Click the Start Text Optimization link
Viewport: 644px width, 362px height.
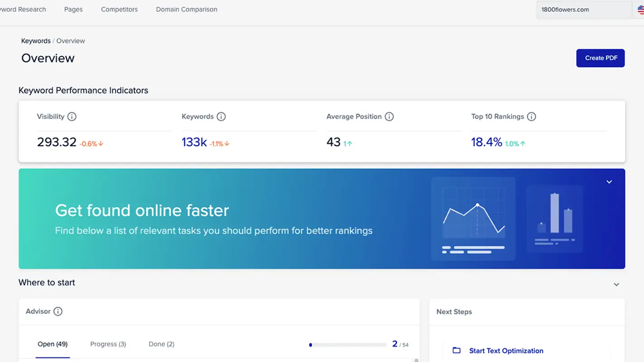pyautogui.click(x=506, y=351)
